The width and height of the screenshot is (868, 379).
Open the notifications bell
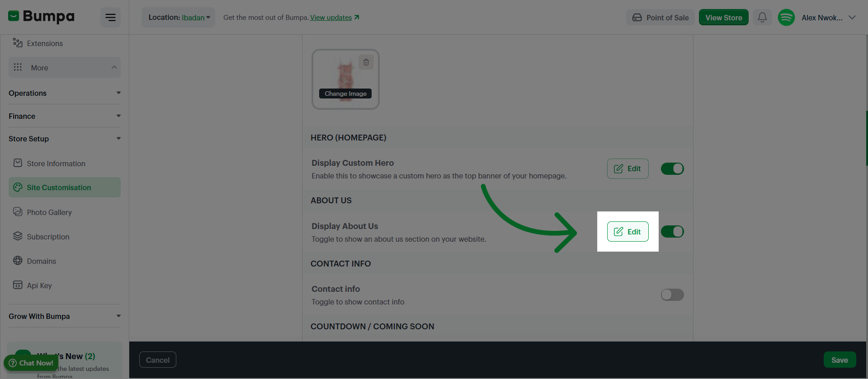click(x=762, y=18)
